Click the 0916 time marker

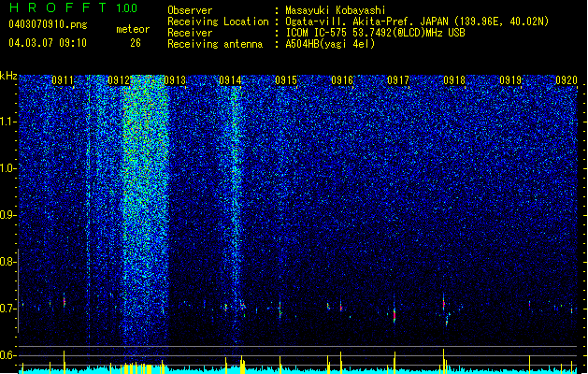pos(342,80)
